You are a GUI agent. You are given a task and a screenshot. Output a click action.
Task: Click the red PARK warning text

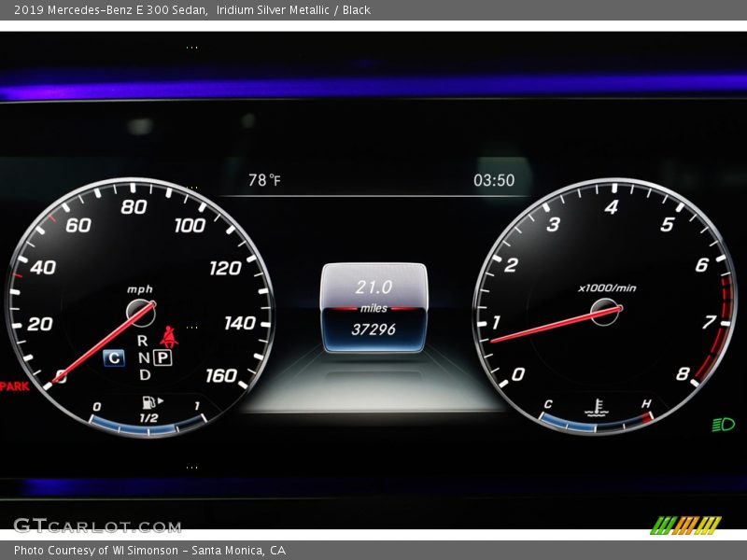click(x=14, y=386)
